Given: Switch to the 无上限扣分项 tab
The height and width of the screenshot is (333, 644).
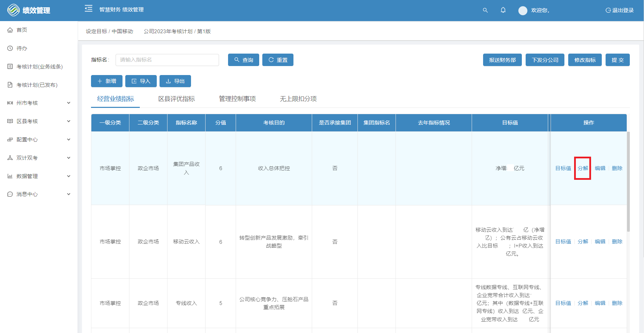Looking at the screenshot, I should pyautogui.click(x=298, y=99).
